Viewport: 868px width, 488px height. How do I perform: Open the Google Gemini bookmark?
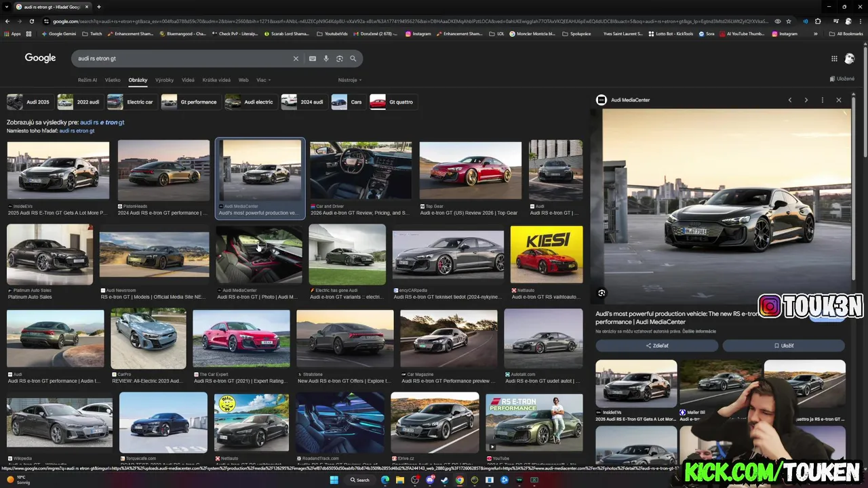click(x=58, y=33)
